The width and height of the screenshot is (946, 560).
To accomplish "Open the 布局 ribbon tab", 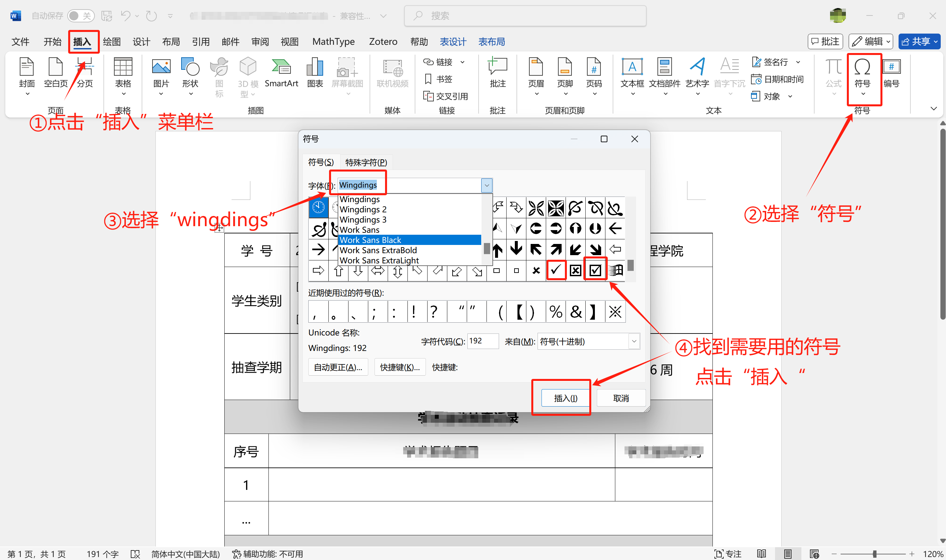I will click(x=171, y=41).
